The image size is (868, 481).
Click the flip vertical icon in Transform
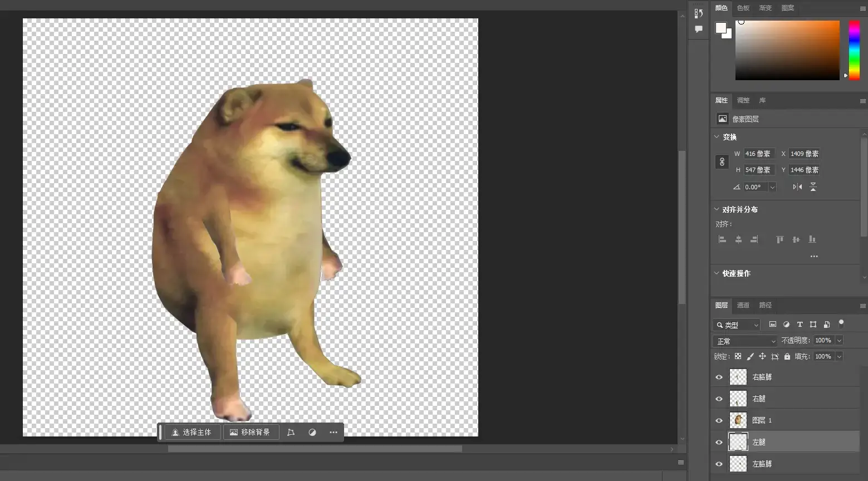(x=813, y=187)
